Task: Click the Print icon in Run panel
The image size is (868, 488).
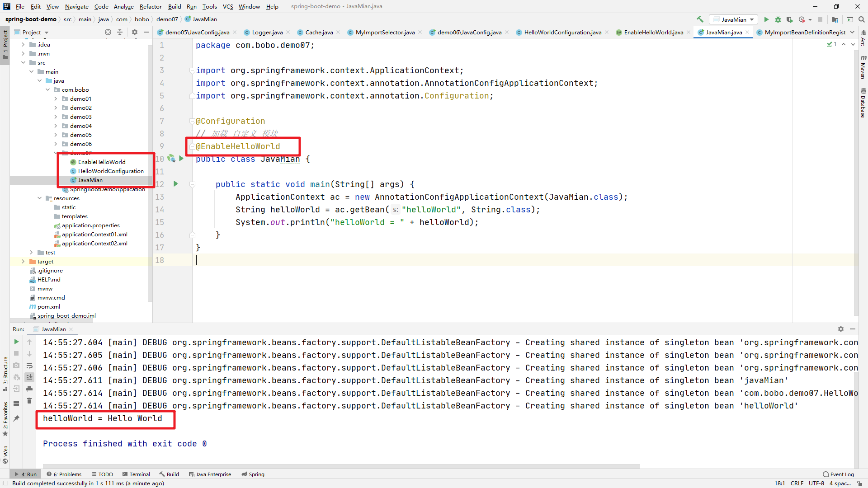Action: [29, 389]
